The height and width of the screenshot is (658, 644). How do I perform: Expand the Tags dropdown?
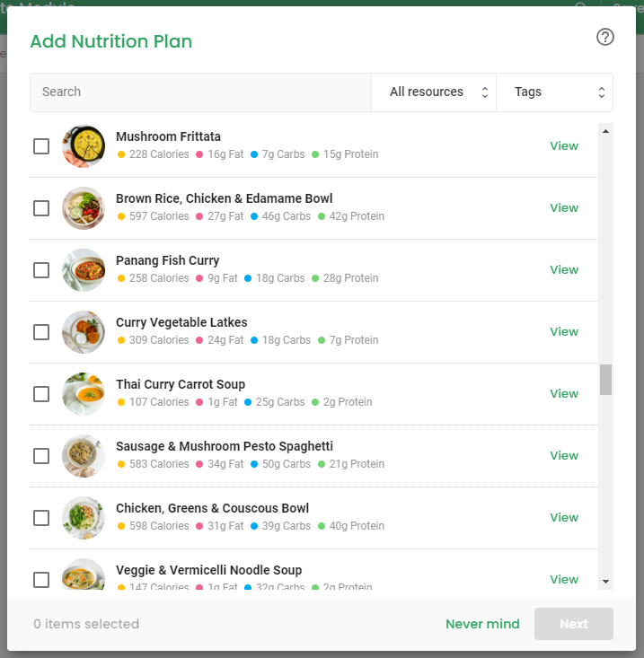click(x=554, y=92)
